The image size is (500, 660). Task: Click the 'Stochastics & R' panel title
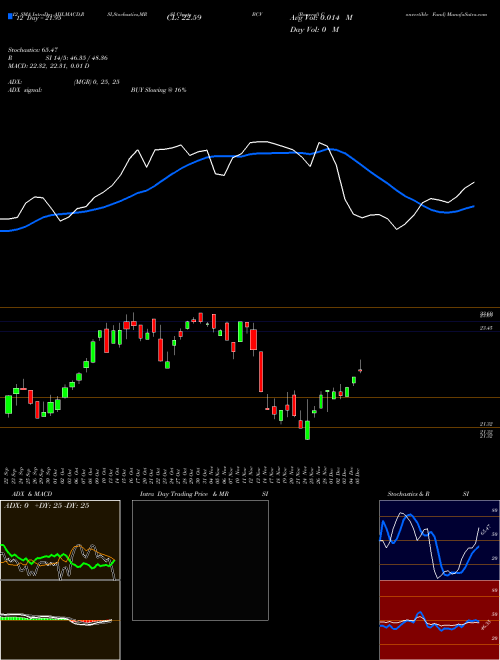tap(409, 494)
